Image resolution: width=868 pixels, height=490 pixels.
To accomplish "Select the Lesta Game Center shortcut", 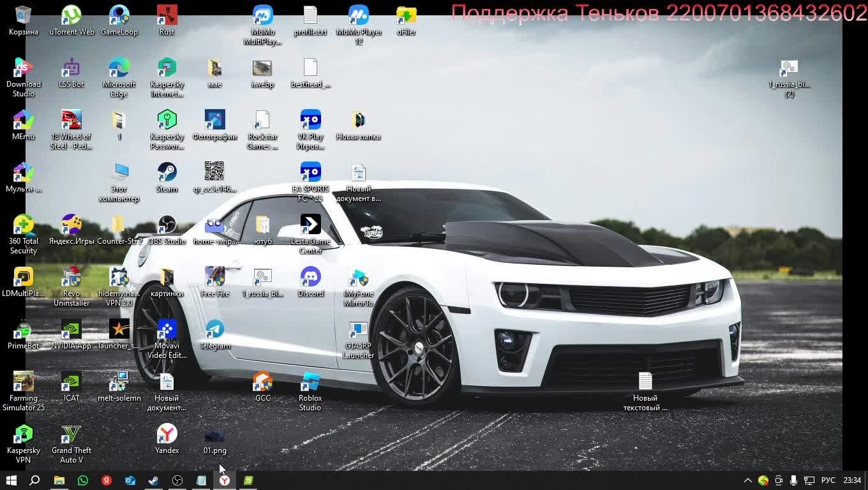I will click(310, 235).
